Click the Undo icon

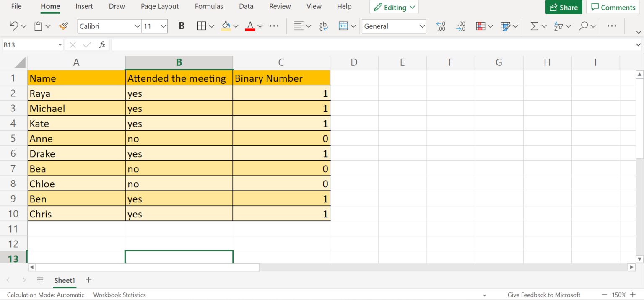click(14, 26)
